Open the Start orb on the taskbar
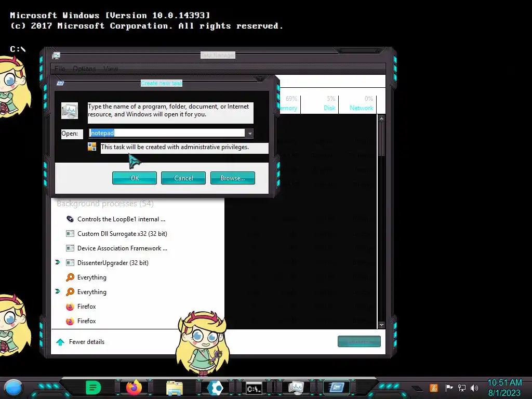The width and height of the screenshot is (532, 399). point(14,388)
